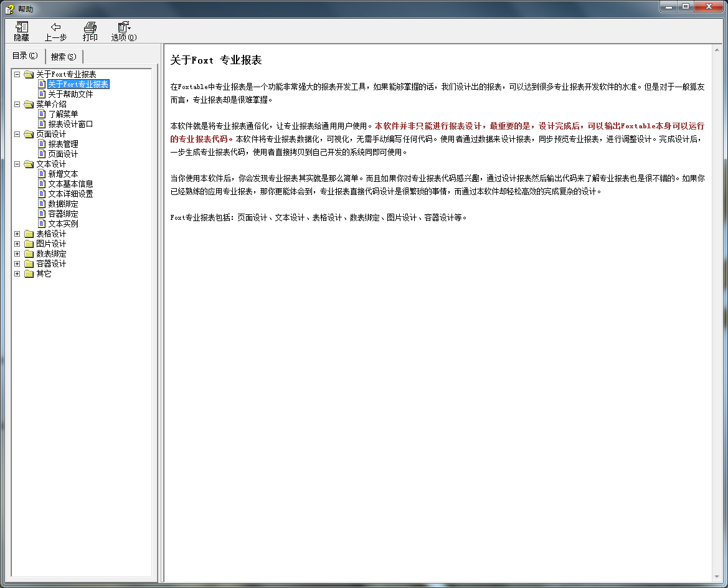Screen dimensions: 728x588
Task: Switch to the 搜索 (Search) tab
Action: click(64, 57)
